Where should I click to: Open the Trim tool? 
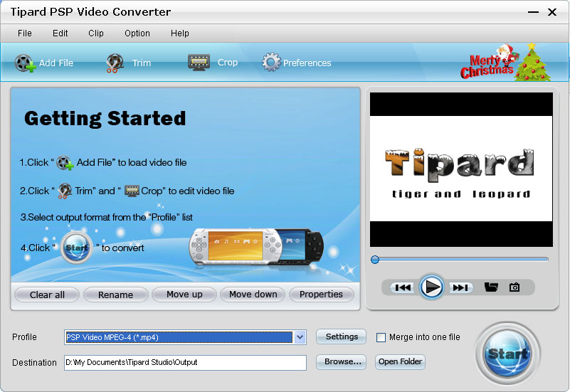[128, 63]
